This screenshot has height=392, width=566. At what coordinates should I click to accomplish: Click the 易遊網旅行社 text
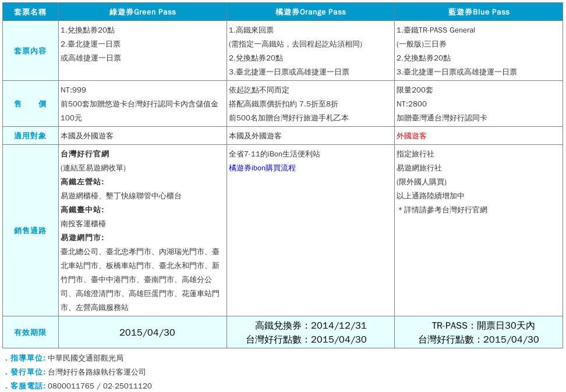(x=419, y=168)
